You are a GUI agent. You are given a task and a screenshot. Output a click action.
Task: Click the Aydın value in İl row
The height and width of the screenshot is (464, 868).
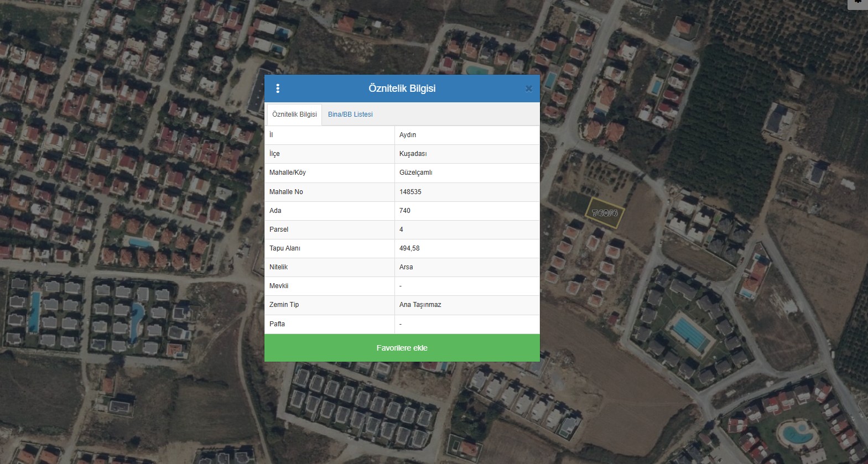coord(408,135)
